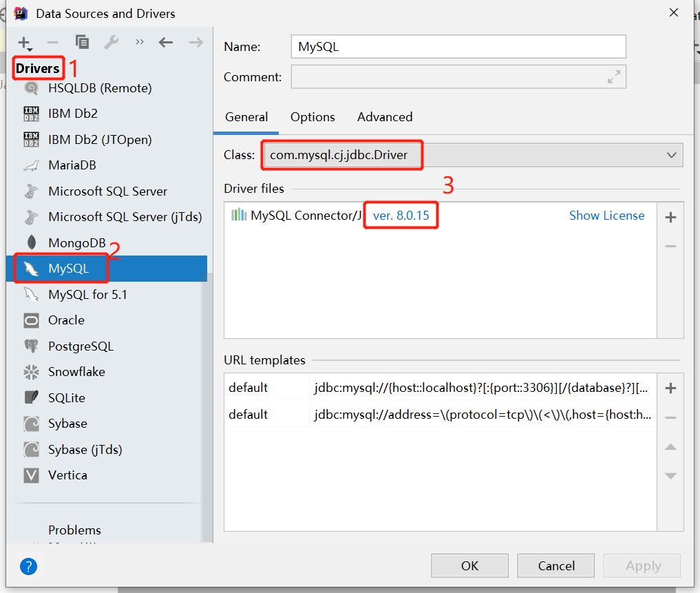Click the driver list vertical scrollbar
The width and height of the screenshot is (700, 593).
click(x=206, y=408)
